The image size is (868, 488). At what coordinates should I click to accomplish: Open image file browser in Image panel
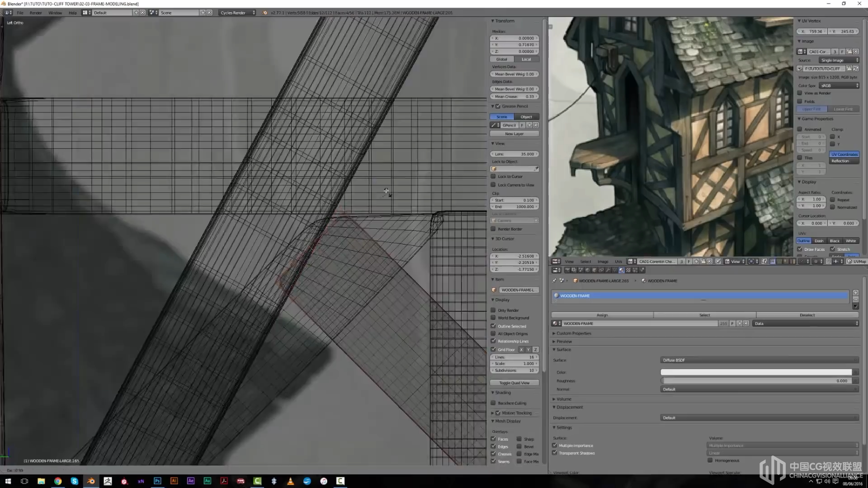tap(849, 69)
